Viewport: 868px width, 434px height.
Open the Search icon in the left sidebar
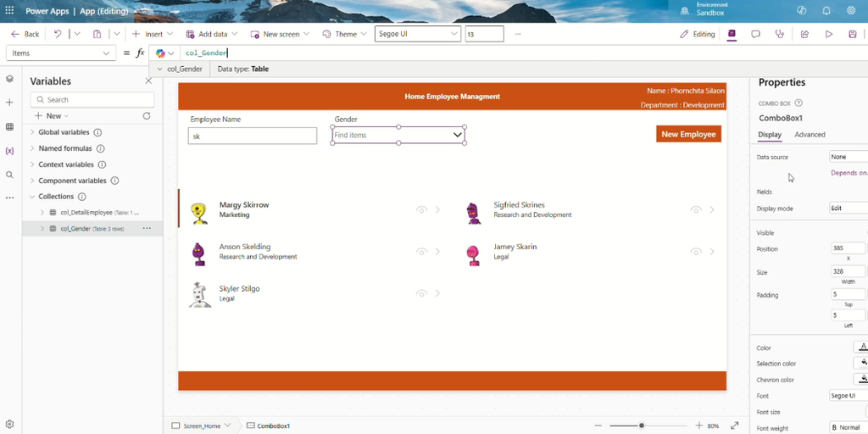pos(9,175)
